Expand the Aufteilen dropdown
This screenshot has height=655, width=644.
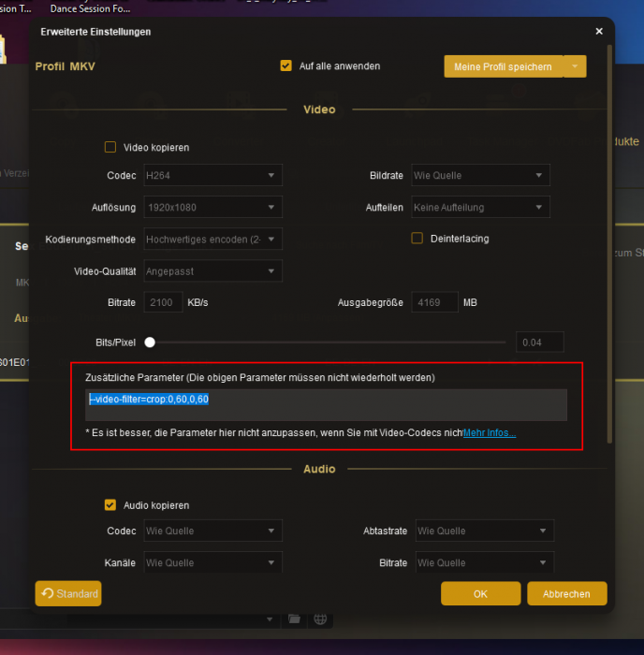click(480, 207)
